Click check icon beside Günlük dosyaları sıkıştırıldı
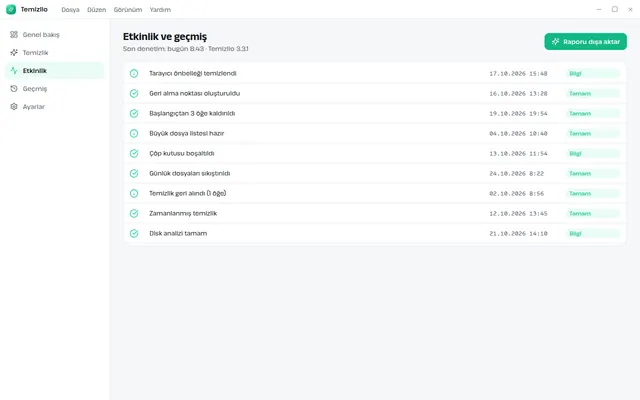The width and height of the screenshot is (640, 400). (134, 173)
